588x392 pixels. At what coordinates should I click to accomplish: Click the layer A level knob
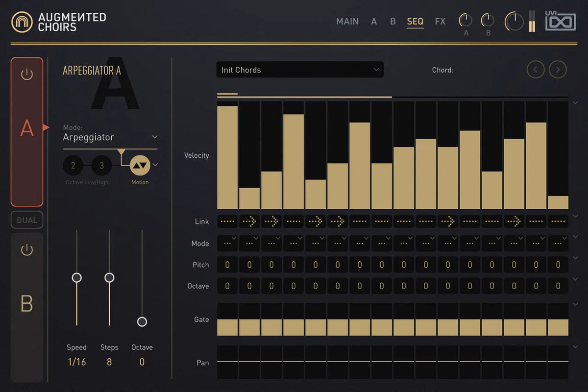[465, 20]
